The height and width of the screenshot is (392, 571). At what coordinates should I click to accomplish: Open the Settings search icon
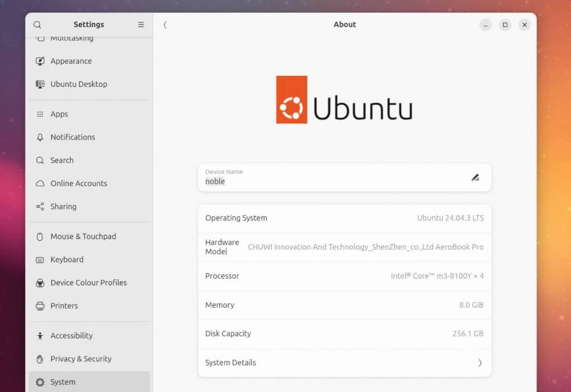pyautogui.click(x=37, y=25)
